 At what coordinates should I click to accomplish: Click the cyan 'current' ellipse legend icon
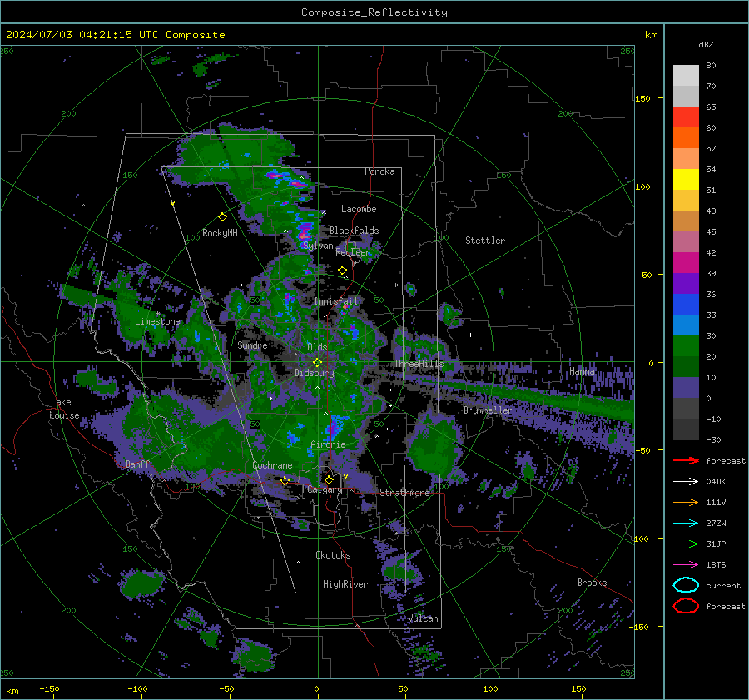[686, 585]
